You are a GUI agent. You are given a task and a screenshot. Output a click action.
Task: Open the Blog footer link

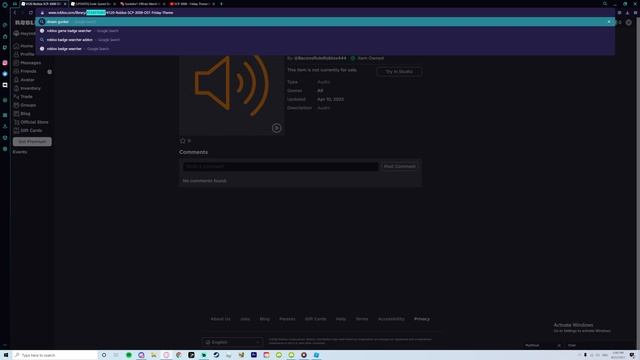coord(264,319)
